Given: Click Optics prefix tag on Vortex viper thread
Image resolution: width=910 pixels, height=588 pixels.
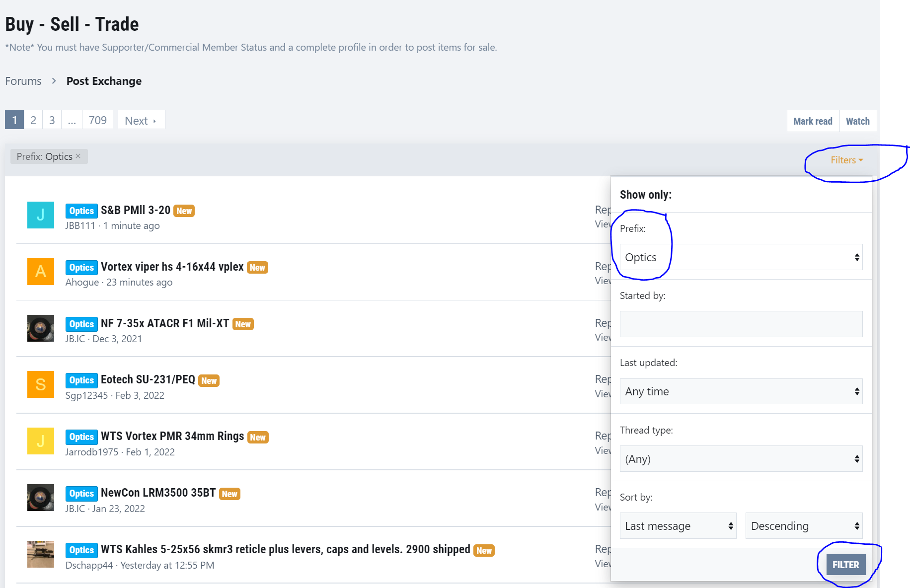Looking at the screenshot, I should (81, 267).
